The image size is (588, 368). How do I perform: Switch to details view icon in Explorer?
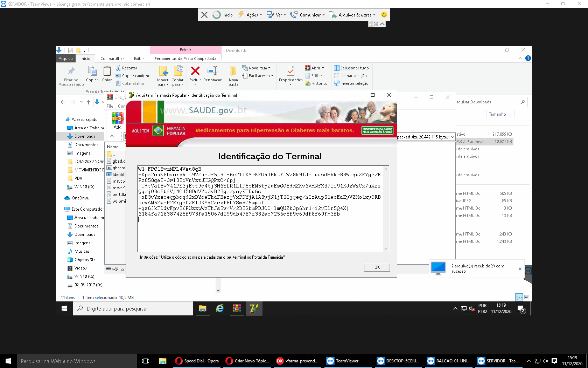click(519, 297)
